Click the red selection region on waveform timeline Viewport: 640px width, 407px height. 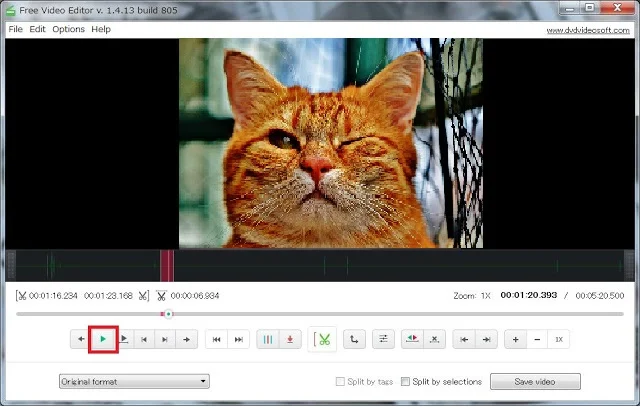167,266
